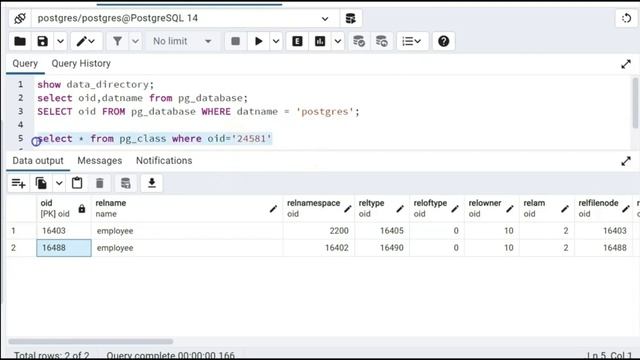
Task: Select the reltype column header
Action: click(x=382, y=209)
